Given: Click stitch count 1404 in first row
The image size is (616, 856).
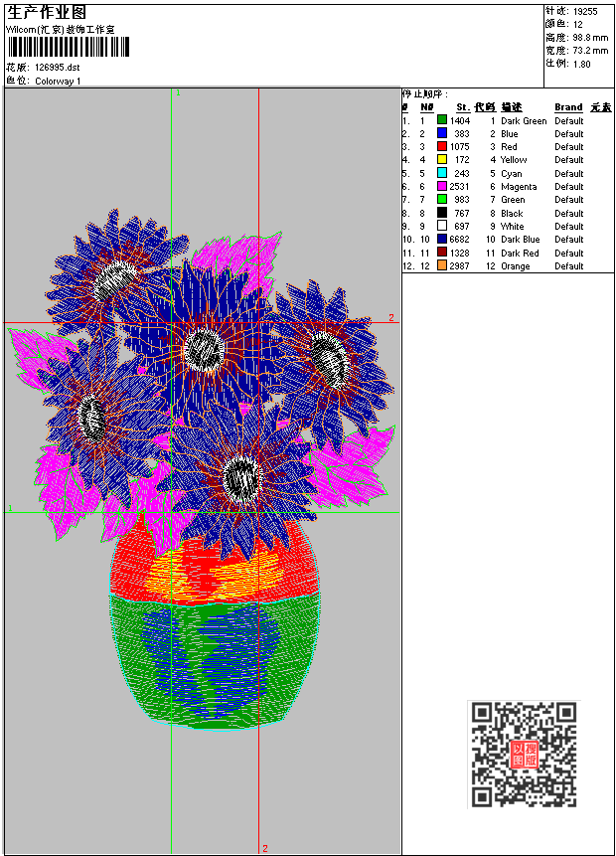Looking at the screenshot, I should tap(460, 120).
